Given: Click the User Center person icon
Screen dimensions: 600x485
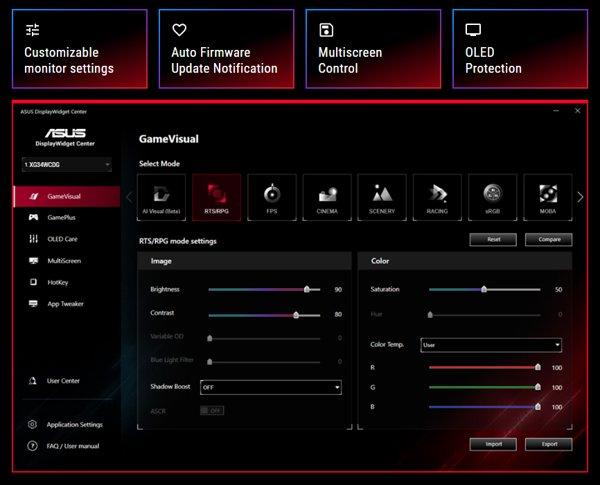Looking at the screenshot, I should pos(33,380).
